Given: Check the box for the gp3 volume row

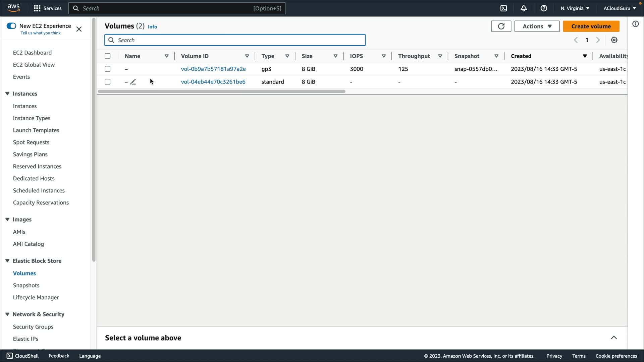Looking at the screenshot, I should click(107, 69).
